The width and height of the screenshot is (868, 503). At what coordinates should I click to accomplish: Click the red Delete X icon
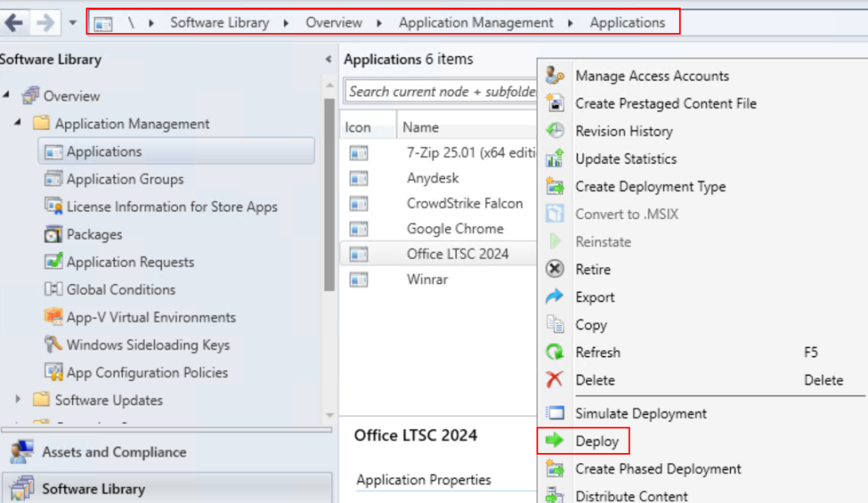555,380
